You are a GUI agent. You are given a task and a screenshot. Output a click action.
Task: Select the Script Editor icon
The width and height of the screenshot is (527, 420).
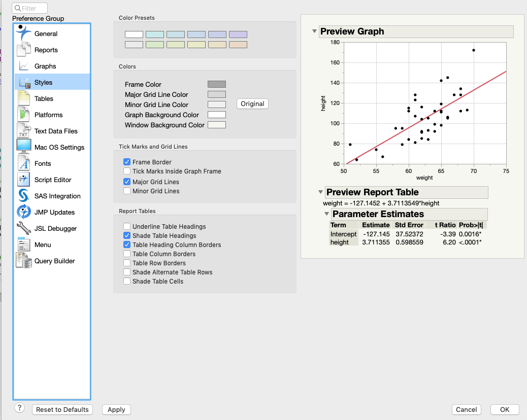click(x=23, y=179)
